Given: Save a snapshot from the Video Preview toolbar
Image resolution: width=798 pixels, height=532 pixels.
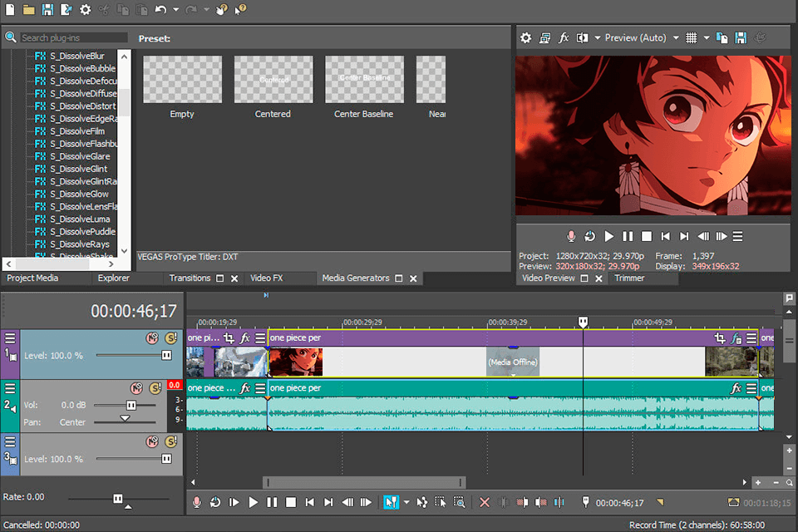Looking at the screenshot, I should pyautogui.click(x=741, y=37).
